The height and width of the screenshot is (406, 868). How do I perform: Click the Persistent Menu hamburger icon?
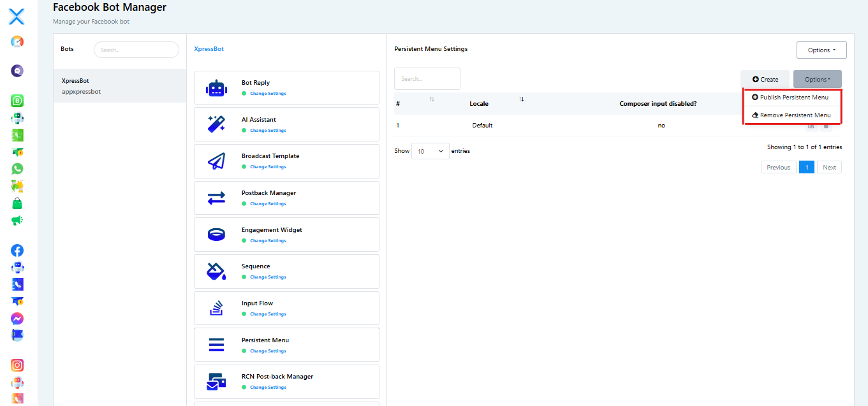click(x=217, y=345)
